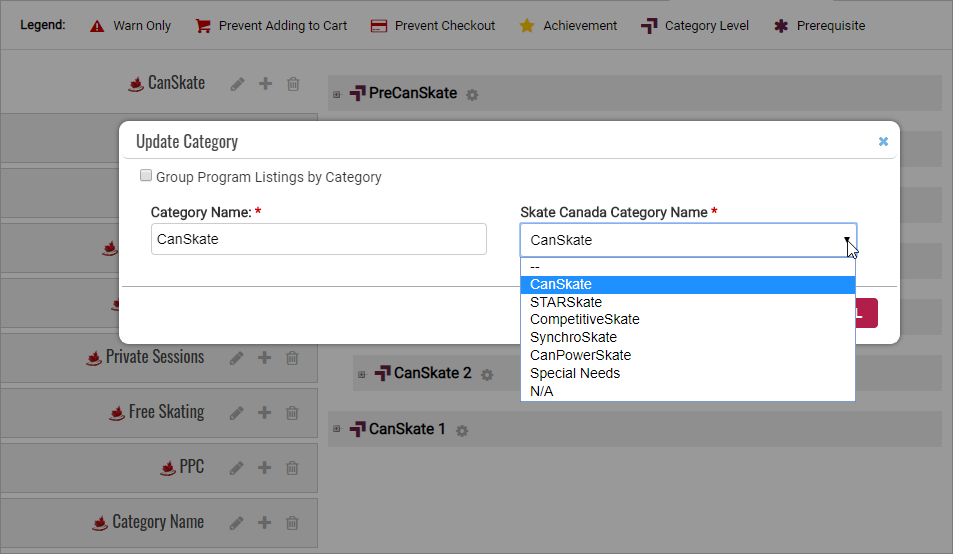Pick the Special Needs option
This screenshot has width=953, height=554.
575,373
